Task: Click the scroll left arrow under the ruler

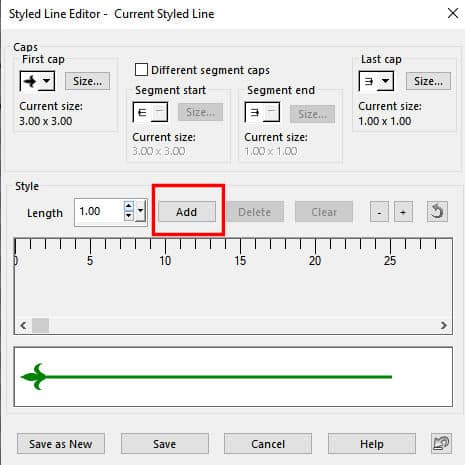Action: tap(23, 325)
